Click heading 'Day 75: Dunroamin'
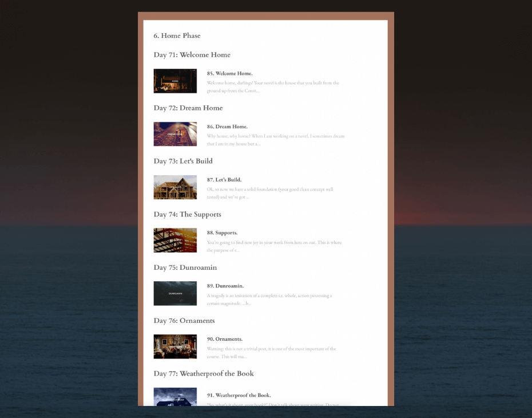The height and width of the screenshot is (418, 532). 185,267
